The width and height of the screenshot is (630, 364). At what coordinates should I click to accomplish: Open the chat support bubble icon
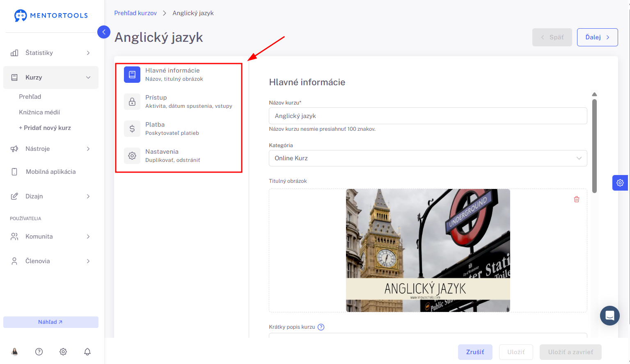(x=609, y=316)
